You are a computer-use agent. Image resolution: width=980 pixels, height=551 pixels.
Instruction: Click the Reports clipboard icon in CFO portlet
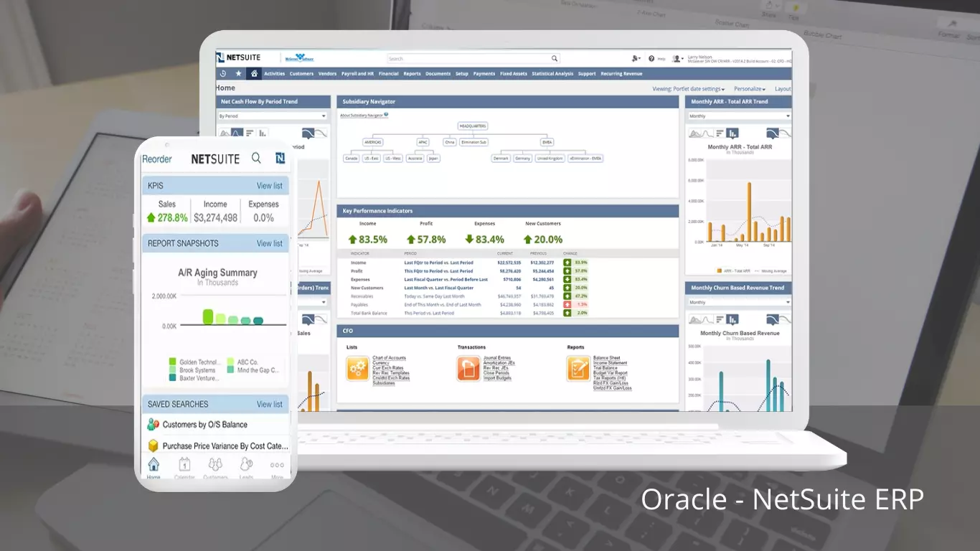tap(578, 368)
